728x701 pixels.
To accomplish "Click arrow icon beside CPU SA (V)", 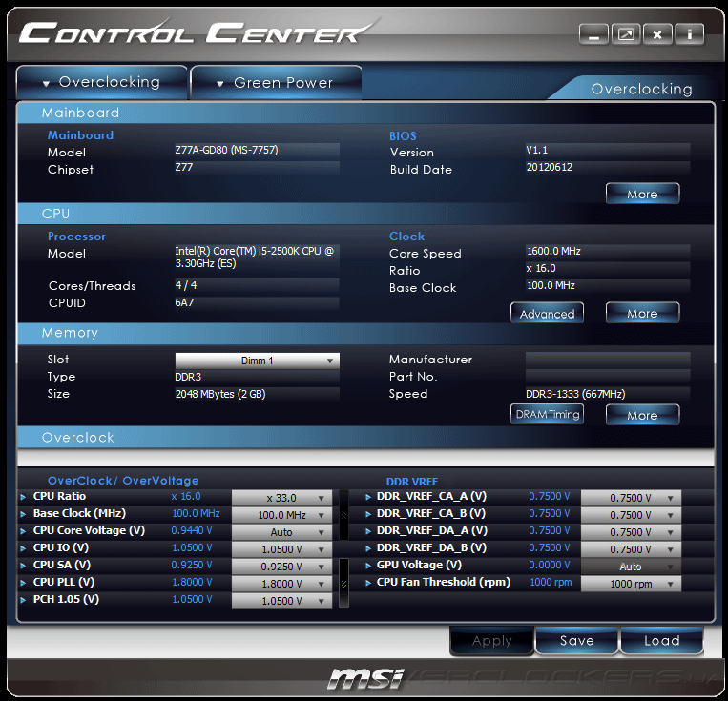I will [x=23, y=566].
